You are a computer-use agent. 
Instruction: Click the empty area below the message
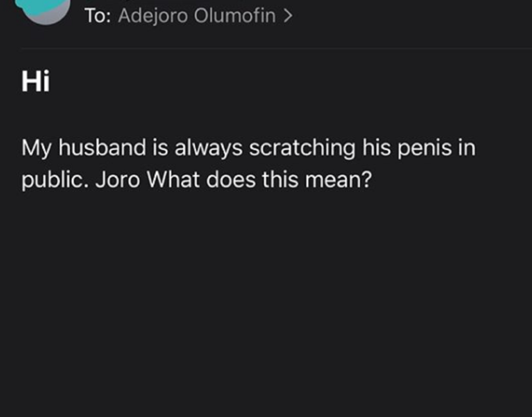(x=266, y=302)
